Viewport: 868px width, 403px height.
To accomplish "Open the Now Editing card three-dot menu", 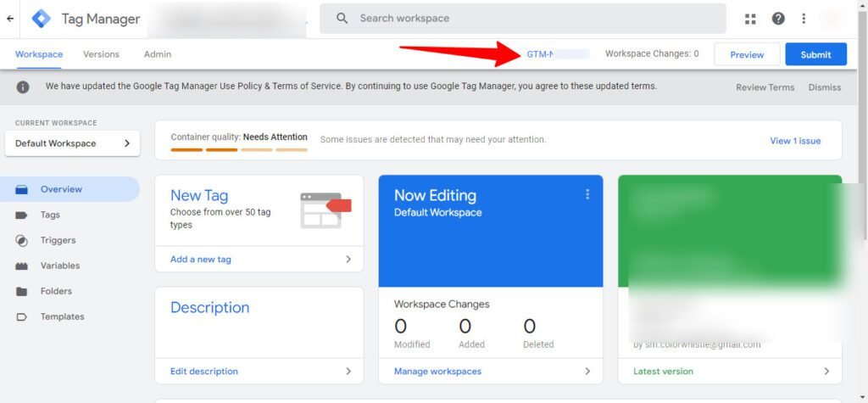I will (587, 194).
